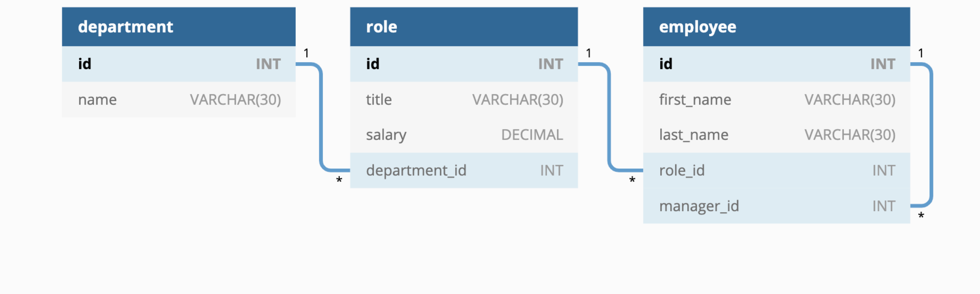Select the department id row
The image size is (980, 294).
178,64
